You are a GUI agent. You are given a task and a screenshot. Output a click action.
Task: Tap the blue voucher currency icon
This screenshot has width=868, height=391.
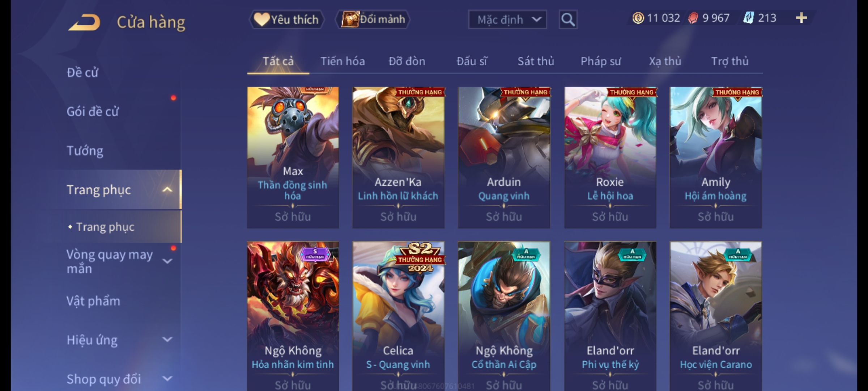pyautogui.click(x=748, y=18)
